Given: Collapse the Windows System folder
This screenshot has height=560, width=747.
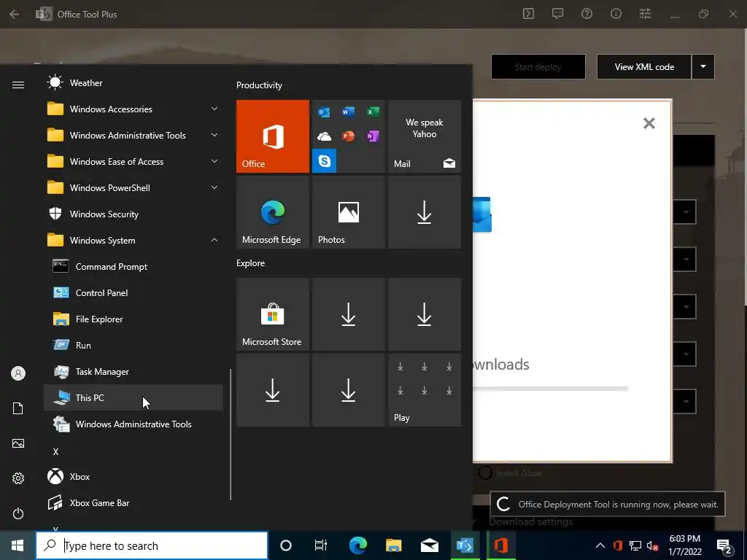Looking at the screenshot, I should pyautogui.click(x=133, y=241).
